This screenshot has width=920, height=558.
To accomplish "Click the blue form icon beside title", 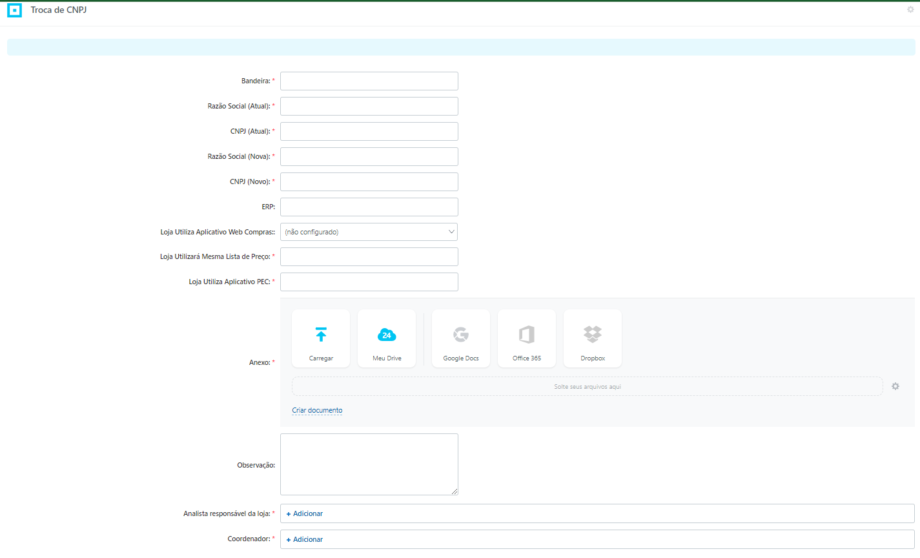I will 14,11.
